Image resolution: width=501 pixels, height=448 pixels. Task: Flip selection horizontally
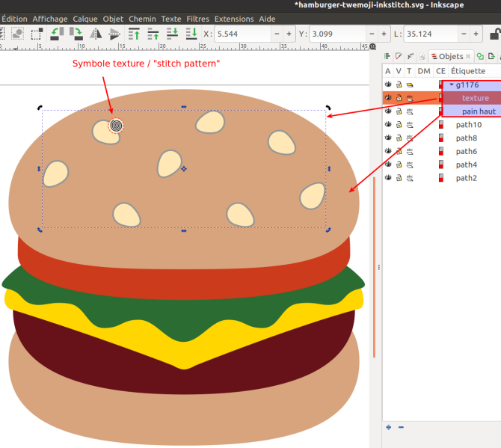pos(96,34)
